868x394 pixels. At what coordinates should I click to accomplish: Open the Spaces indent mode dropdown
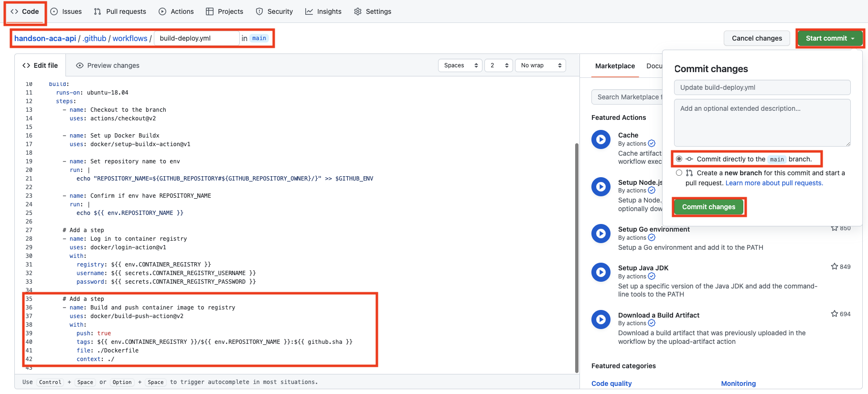click(461, 65)
